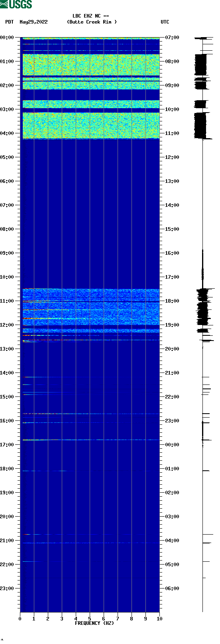Click the USGS logo

click(16, 4)
